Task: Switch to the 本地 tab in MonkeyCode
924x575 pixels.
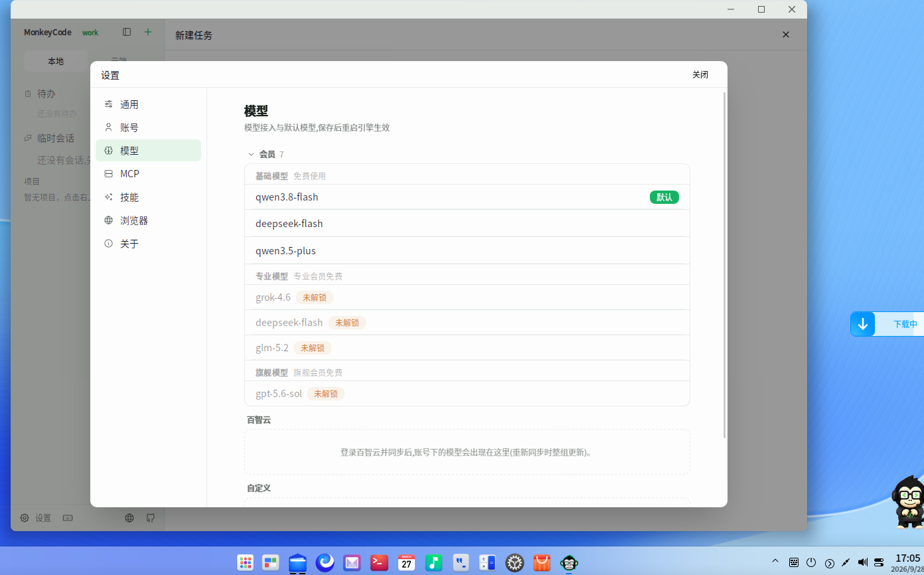Action: coord(56,61)
